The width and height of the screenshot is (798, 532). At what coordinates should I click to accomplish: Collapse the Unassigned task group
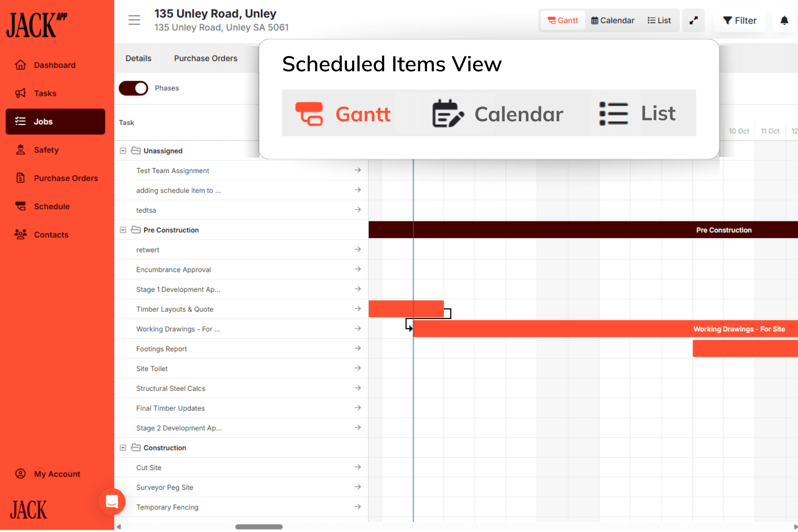(123, 150)
